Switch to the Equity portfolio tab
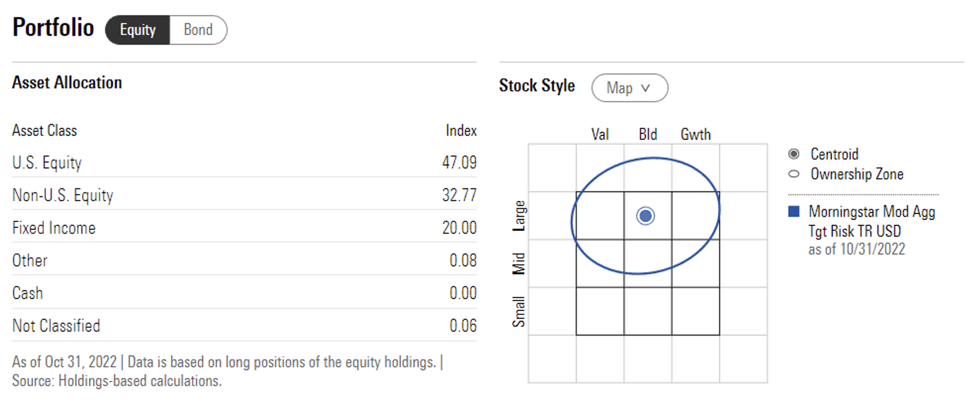The height and width of the screenshot is (413, 980). 138,30
